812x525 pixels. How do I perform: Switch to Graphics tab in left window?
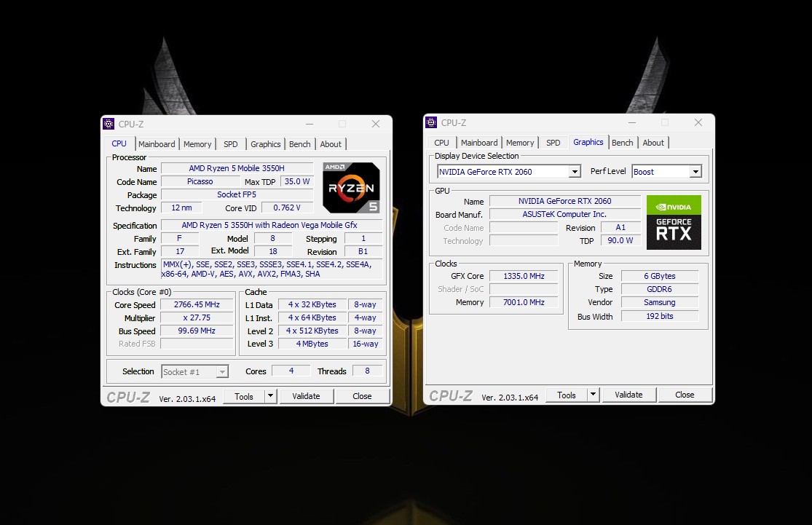tap(266, 144)
